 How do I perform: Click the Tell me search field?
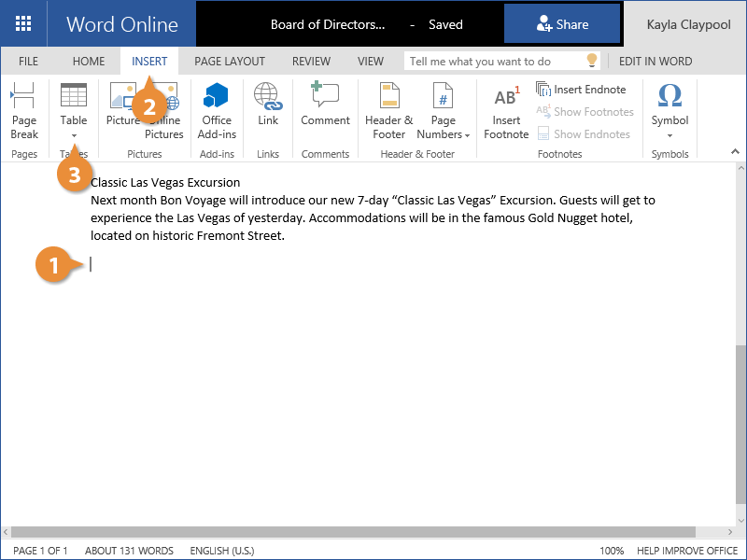493,62
